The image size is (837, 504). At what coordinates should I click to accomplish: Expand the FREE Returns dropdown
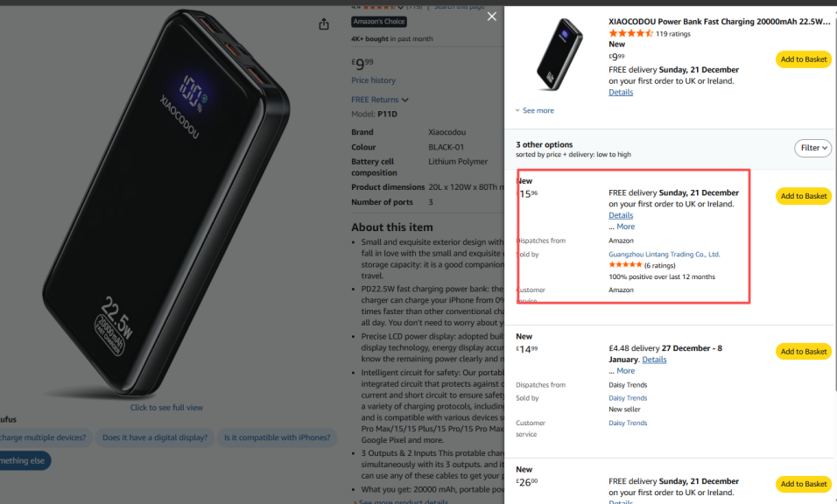click(x=380, y=100)
